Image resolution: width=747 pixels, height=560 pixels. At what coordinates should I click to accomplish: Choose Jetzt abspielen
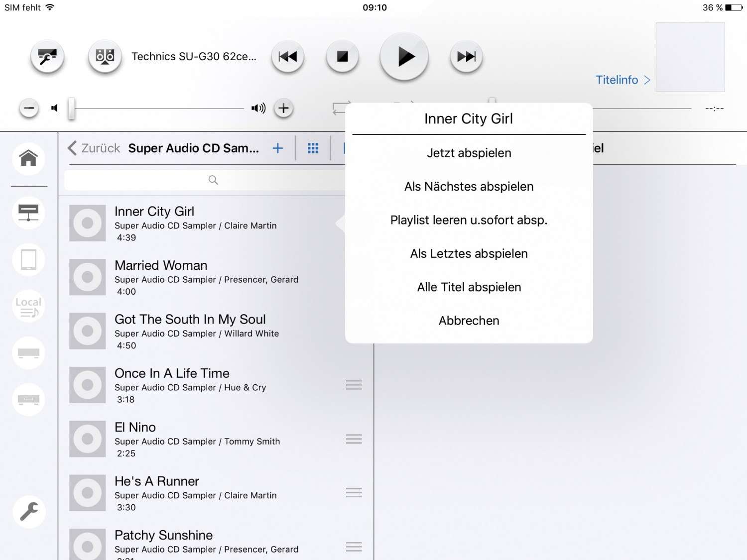tap(469, 153)
